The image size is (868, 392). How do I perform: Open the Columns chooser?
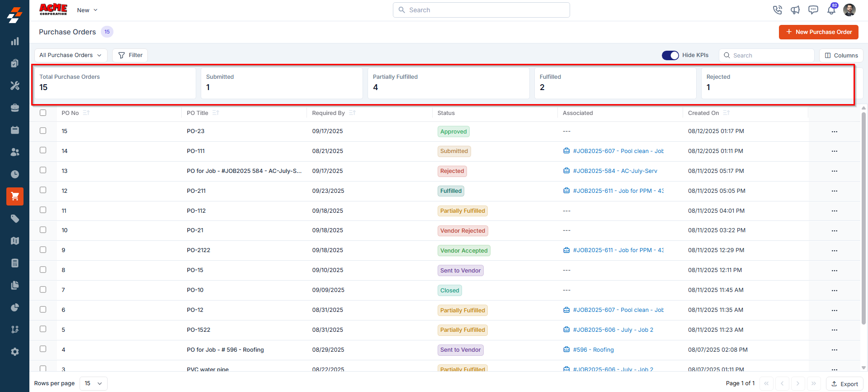841,55
